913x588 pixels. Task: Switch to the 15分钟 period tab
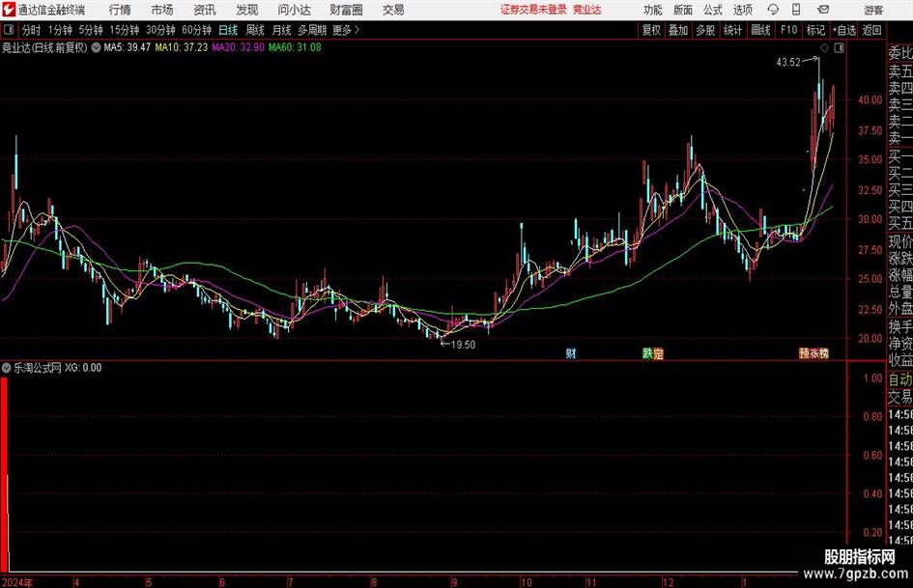(125, 30)
